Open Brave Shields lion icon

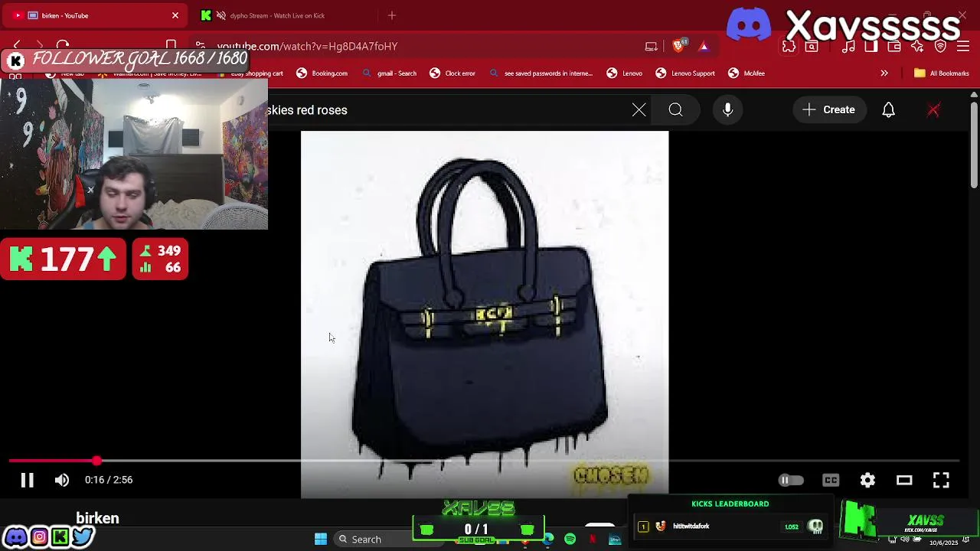click(678, 47)
